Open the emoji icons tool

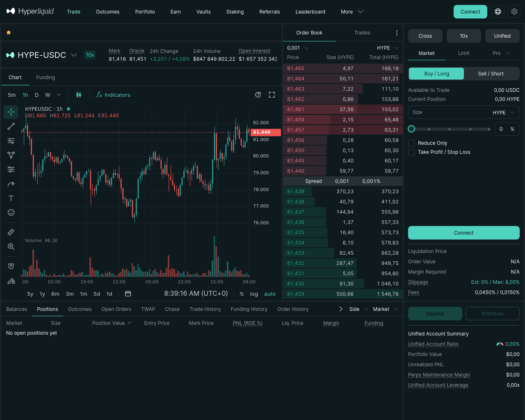[11, 212]
